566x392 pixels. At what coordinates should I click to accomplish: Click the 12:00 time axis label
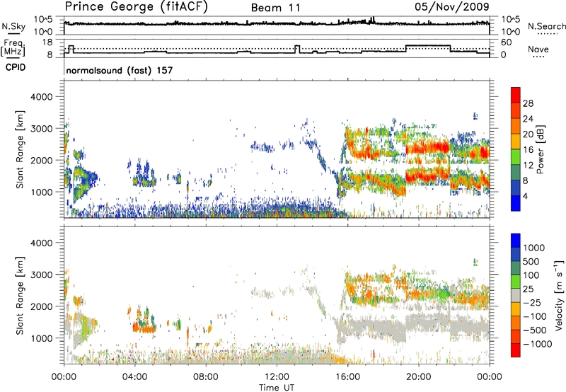click(277, 377)
